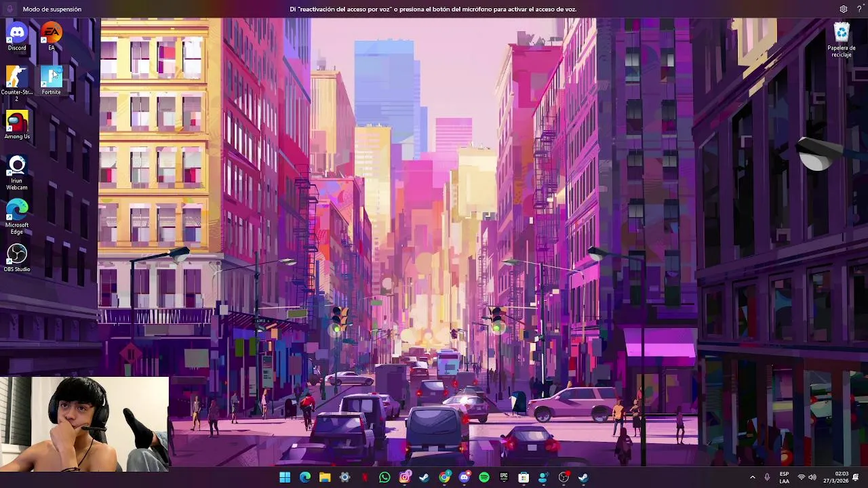
Task: Switch to Discord in the taskbar
Action: pos(465,477)
